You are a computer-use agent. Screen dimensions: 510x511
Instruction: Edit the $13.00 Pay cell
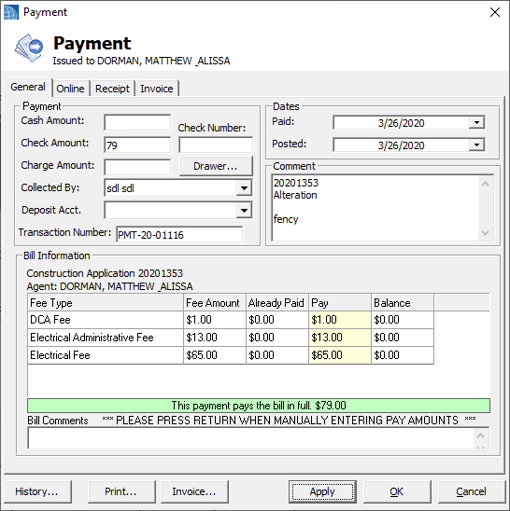[x=340, y=337]
